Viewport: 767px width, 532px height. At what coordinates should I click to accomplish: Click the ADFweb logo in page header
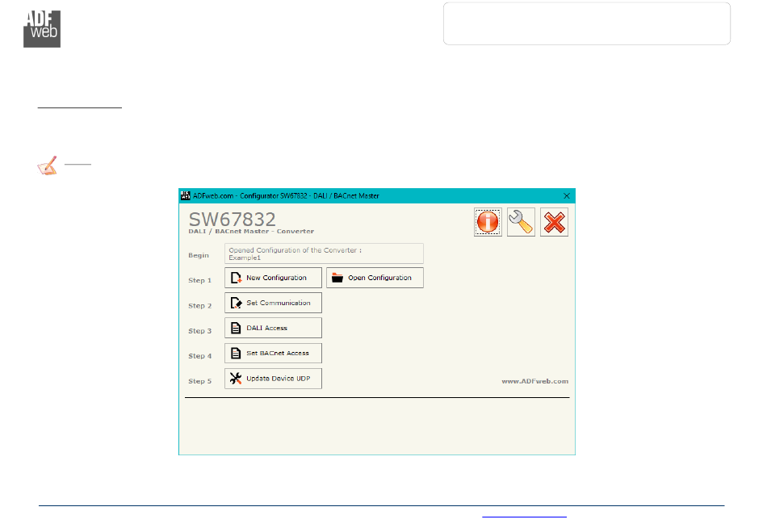pos(42,29)
